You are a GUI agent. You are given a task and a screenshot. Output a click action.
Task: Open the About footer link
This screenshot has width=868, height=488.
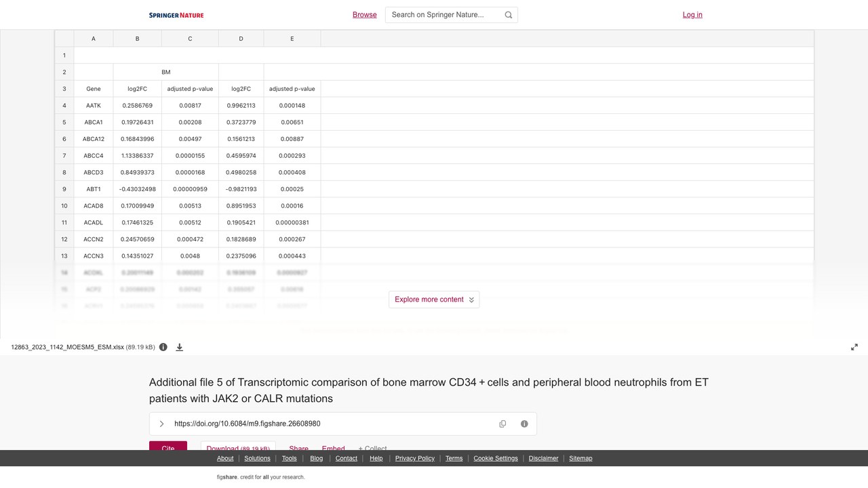(225, 458)
